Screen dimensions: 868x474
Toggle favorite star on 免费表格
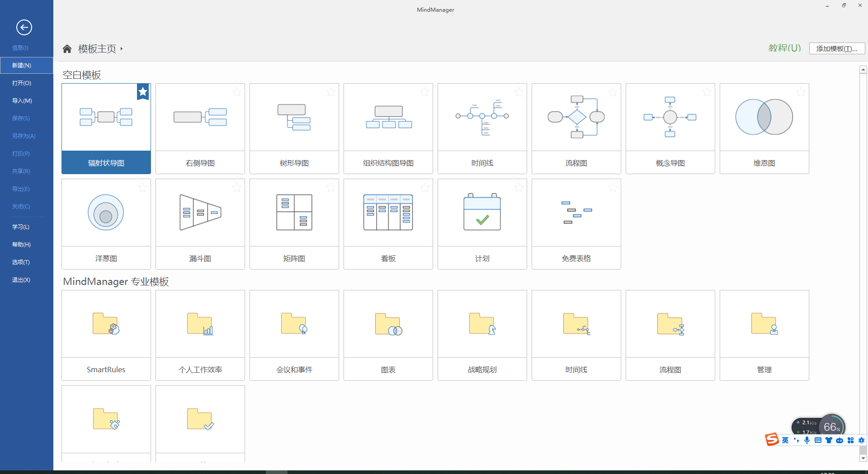(613, 187)
